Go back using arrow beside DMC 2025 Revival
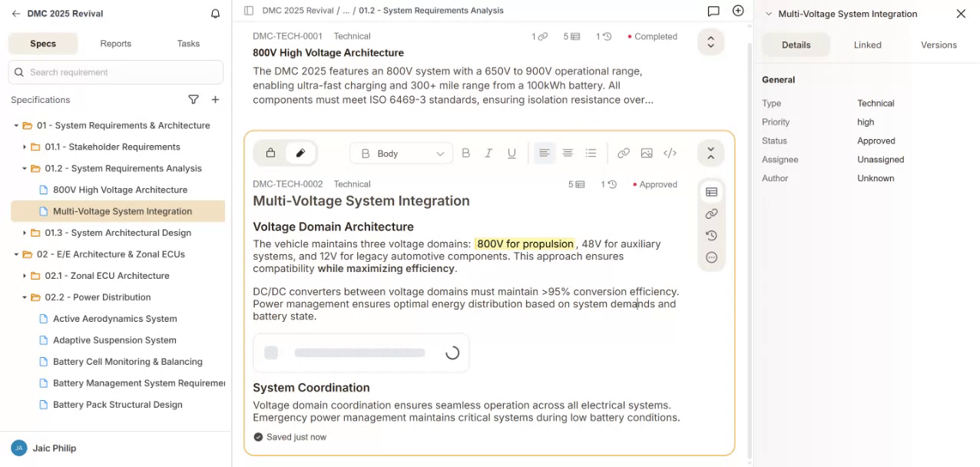The image size is (980, 467). 16,14
